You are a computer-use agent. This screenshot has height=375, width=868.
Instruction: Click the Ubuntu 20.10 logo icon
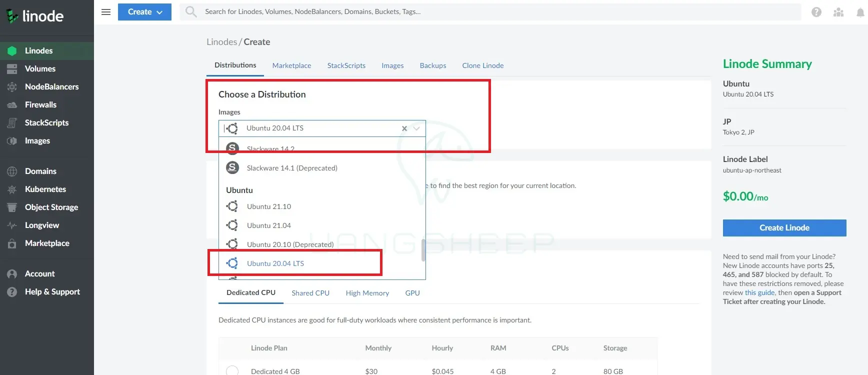pyautogui.click(x=232, y=244)
